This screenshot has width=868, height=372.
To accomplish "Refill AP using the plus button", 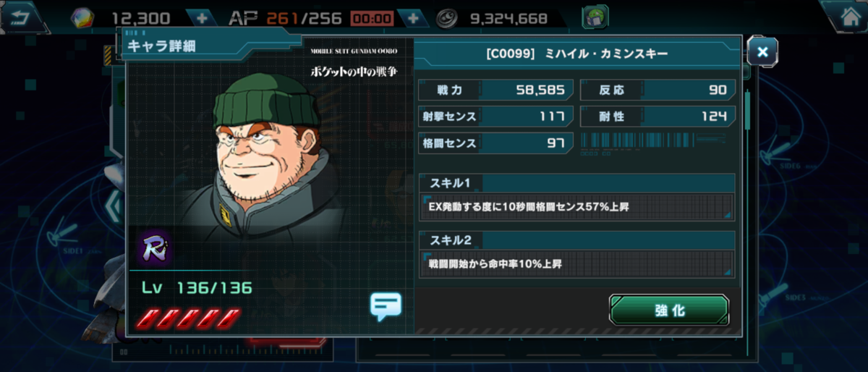I will (412, 18).
